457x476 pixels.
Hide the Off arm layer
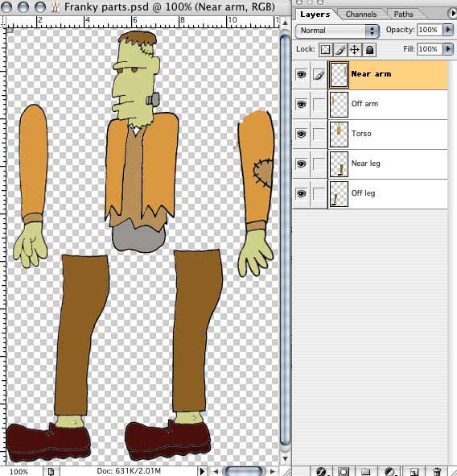coord(301,104)
